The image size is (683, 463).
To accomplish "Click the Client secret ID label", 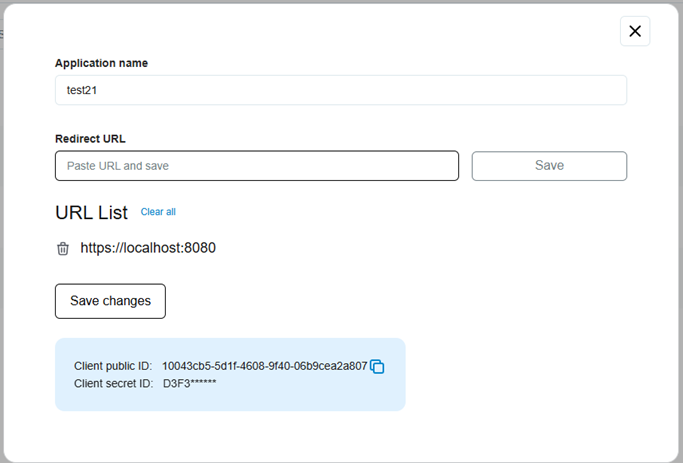I will click(113, 383).
